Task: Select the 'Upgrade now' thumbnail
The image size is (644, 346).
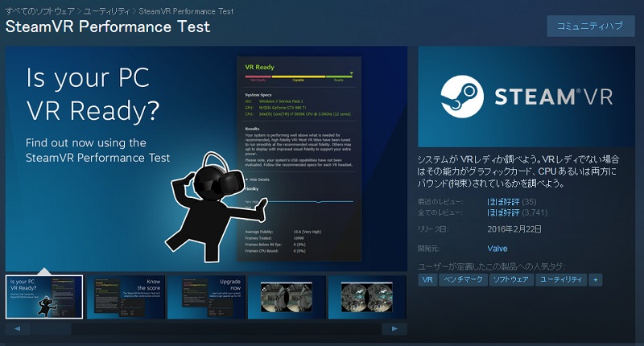Action: tap(206, 297)
